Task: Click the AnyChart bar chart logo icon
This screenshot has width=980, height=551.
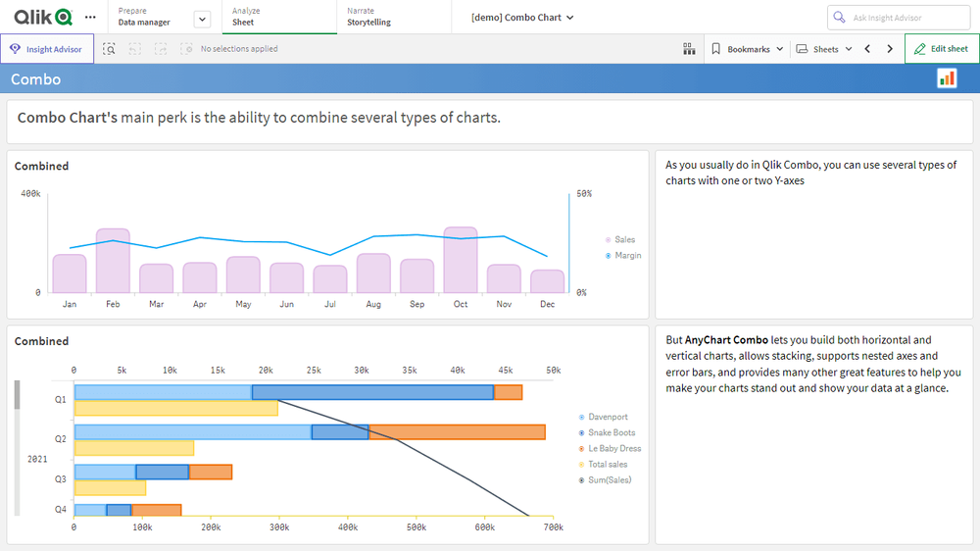Action: click(947, 78)
